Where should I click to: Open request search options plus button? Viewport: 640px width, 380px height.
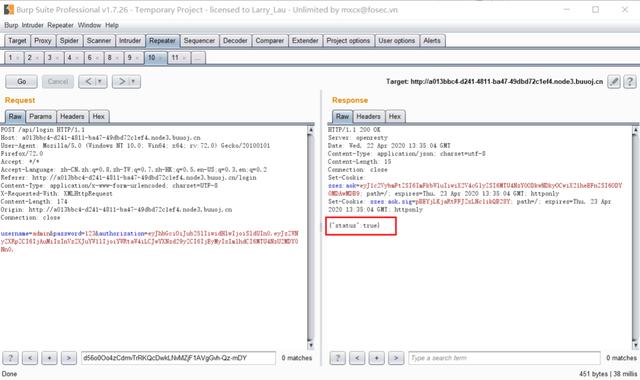49,358
